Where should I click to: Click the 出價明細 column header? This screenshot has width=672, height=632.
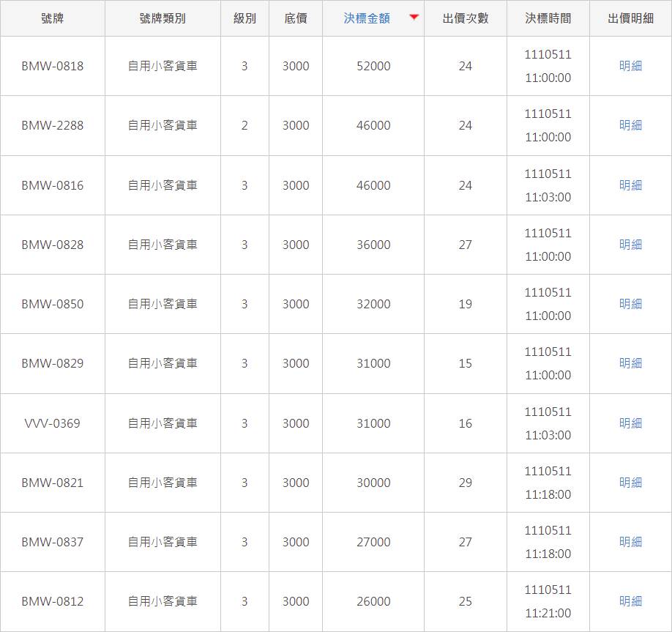631,18
